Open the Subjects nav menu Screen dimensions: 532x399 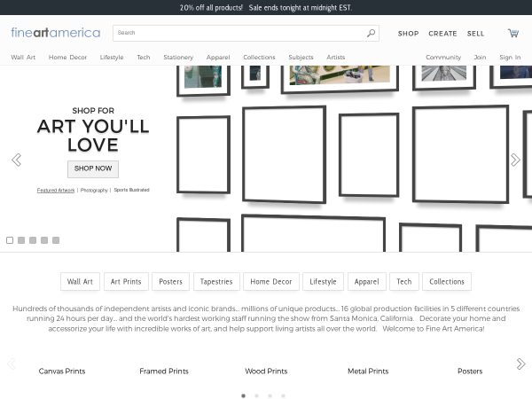click(x=301, y=58)
